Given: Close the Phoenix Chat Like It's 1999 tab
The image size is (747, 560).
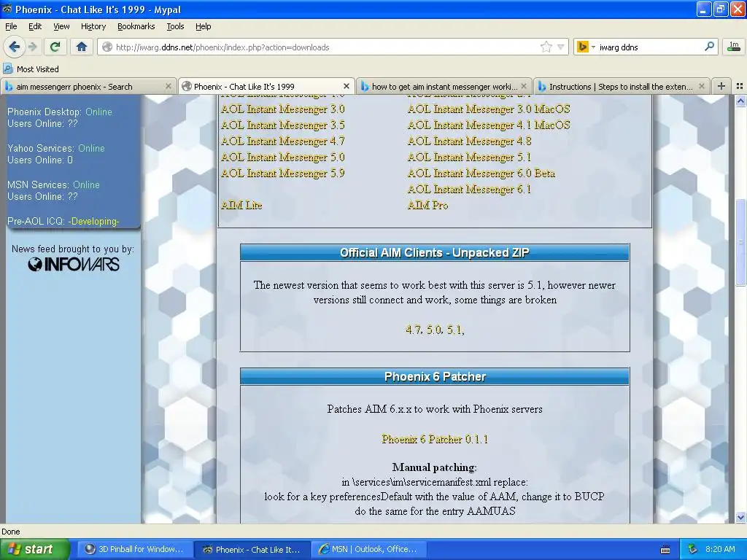Looking at the screenshot, I should tap(347, 86).
